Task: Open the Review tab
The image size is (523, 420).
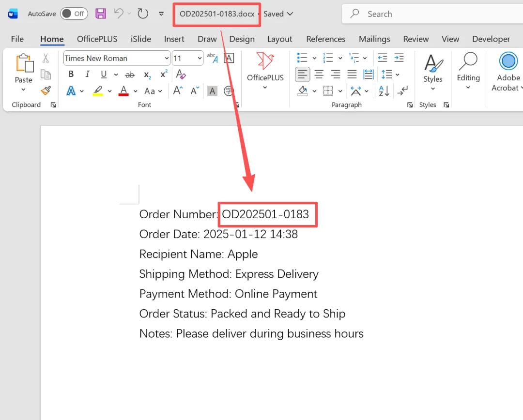Action: (415, 39)
